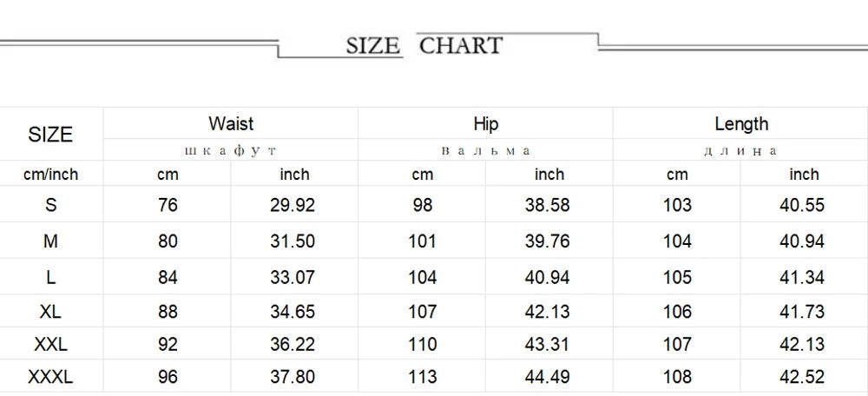This screenshot has width=868, height=396.
Task: Select the size M row label
Action: (x=50, y=241)
